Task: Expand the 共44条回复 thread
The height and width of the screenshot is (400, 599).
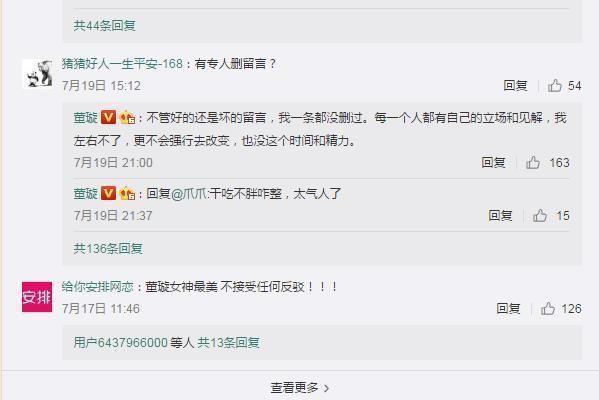Action: (x=104, y=26)
